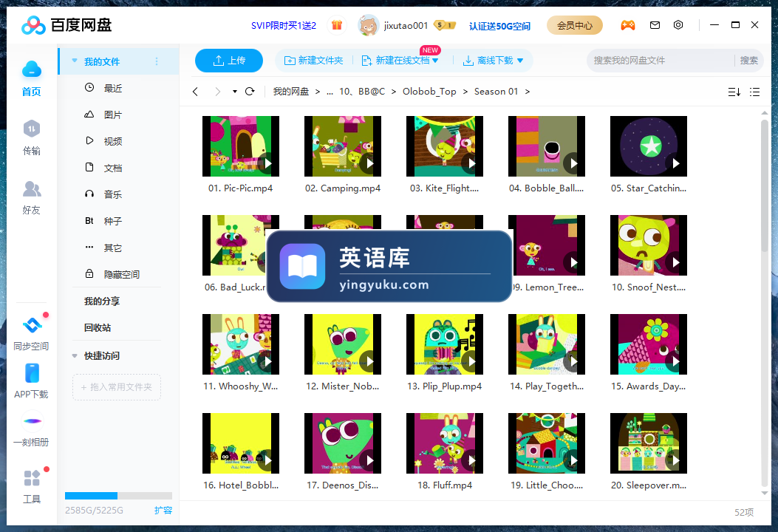Screen dimensions: 778x532
Task: Click file name 11. Whooshy_W...
Action: (x=241, y=386)
